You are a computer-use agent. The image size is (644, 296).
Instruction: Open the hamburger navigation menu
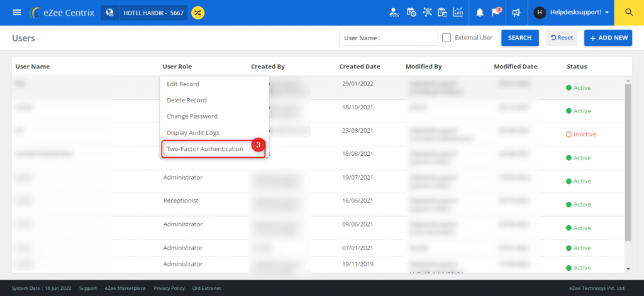[x=17, y=13]
